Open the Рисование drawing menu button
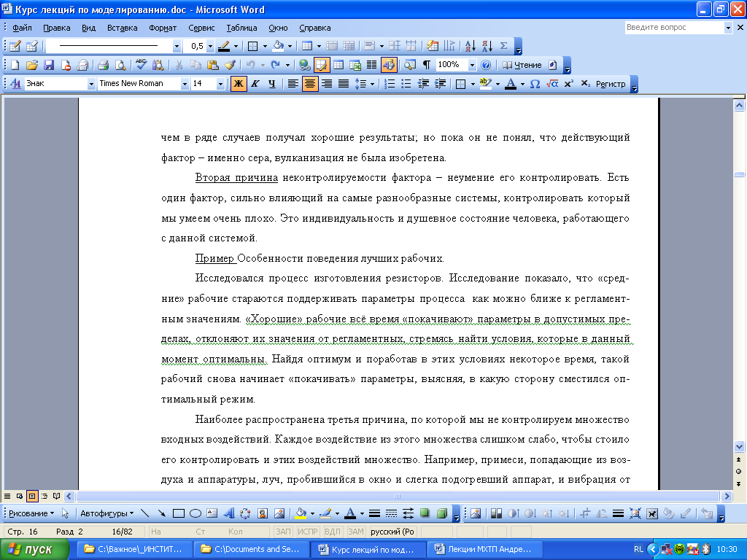 click(31, 513)
